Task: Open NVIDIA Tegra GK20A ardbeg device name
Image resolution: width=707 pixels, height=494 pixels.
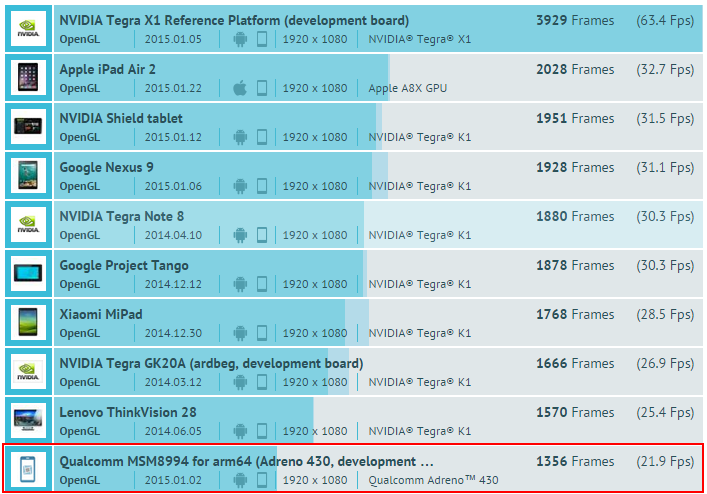Action: tap(211, 364)
